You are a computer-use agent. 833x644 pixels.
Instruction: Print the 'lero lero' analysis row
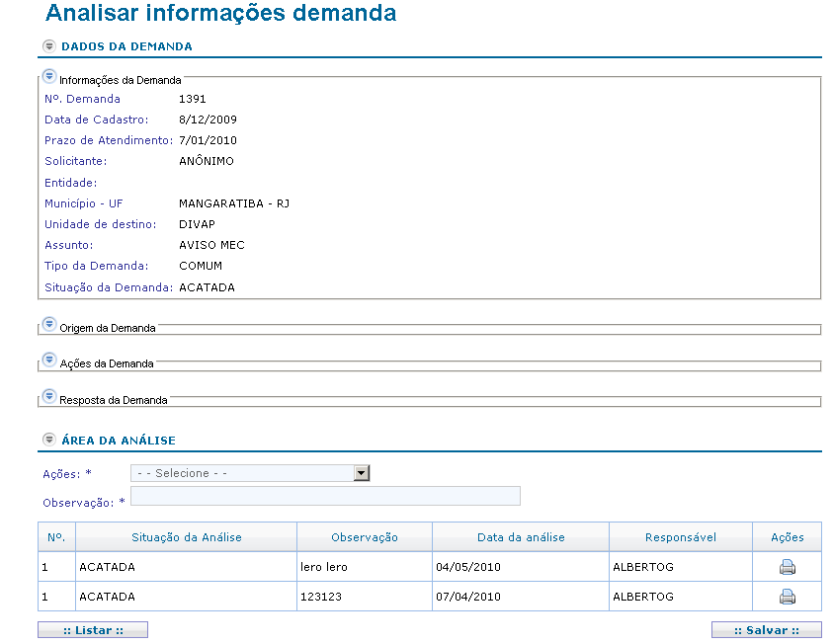[787, 567]
